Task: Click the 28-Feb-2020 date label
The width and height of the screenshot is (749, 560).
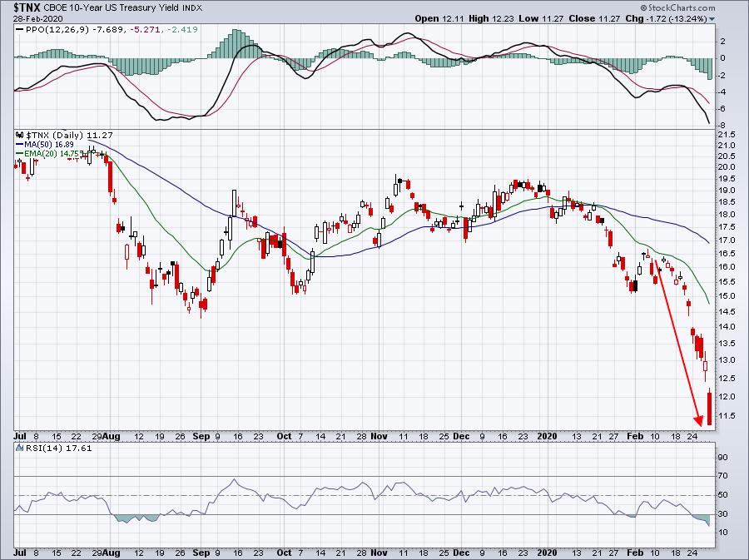Action: coord(28,19)
